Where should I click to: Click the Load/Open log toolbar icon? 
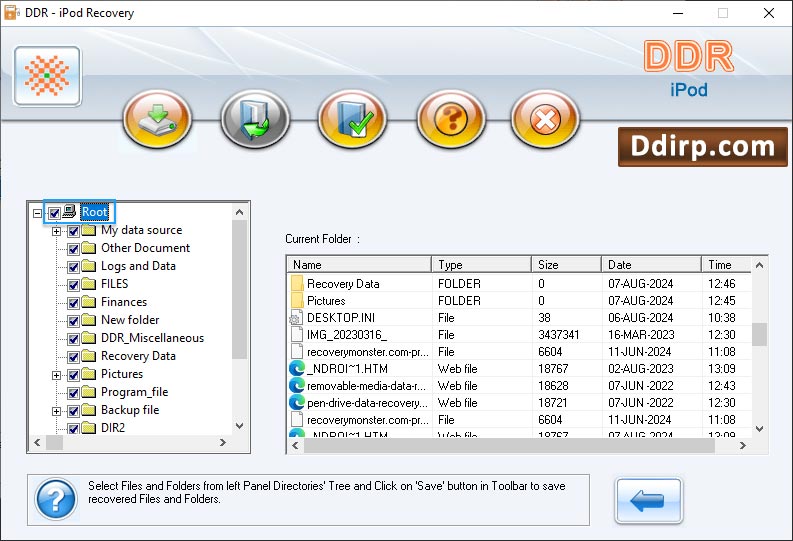click(x=255, y=120)
